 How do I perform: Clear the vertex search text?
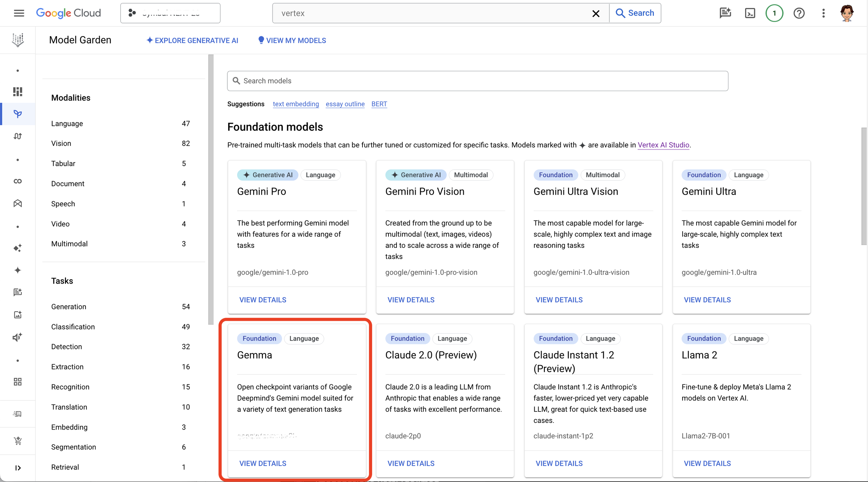coord(595,13)
